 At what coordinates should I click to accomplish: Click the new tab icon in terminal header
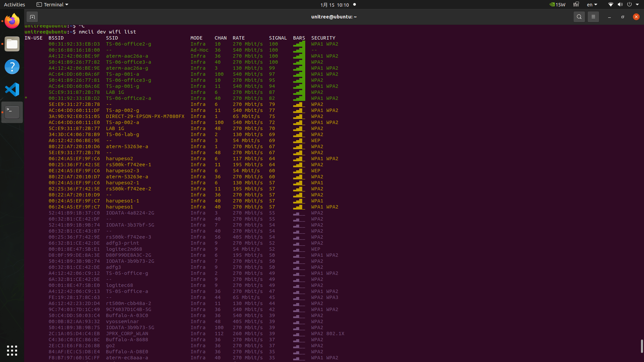tap(32, 17)
